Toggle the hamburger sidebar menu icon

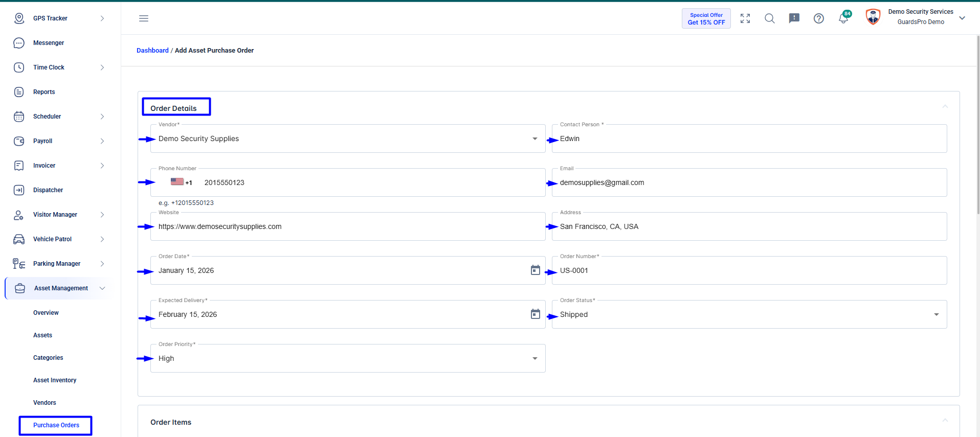pyautogui.click(x=144, y=18)
